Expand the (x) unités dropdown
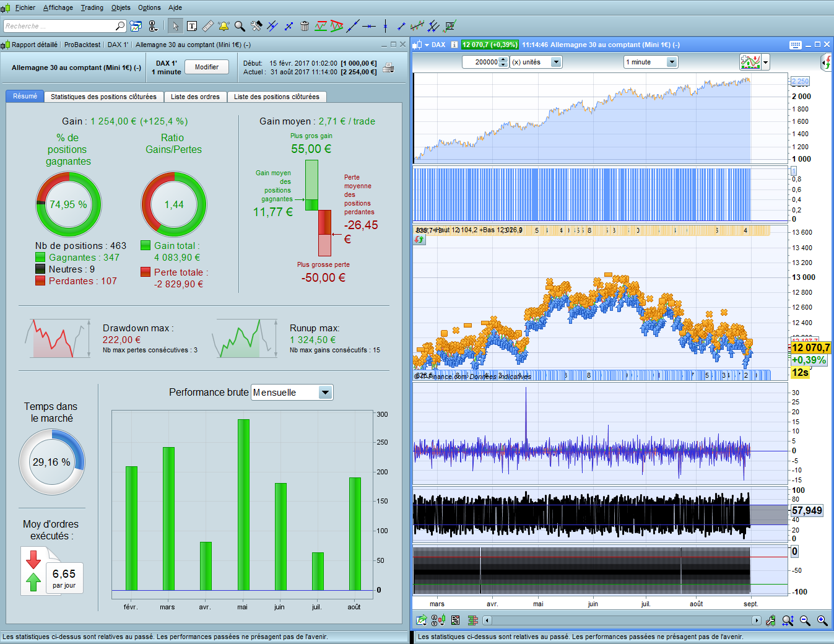The width and height of the screenshot is (834, 644). click(556, 62)
